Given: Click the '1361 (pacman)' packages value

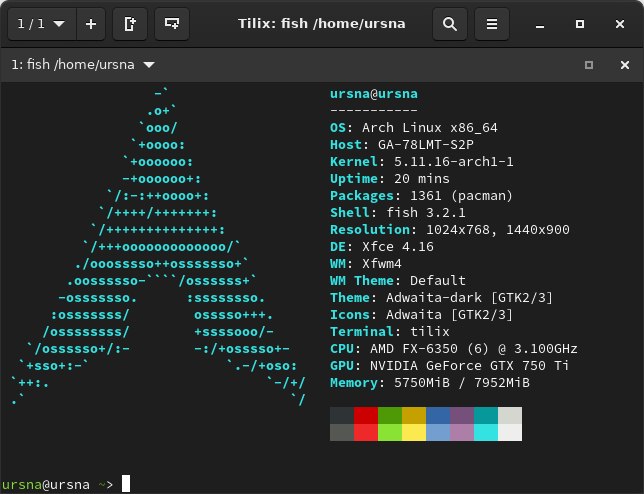Looking at the screenshot, I should [462, 196].
